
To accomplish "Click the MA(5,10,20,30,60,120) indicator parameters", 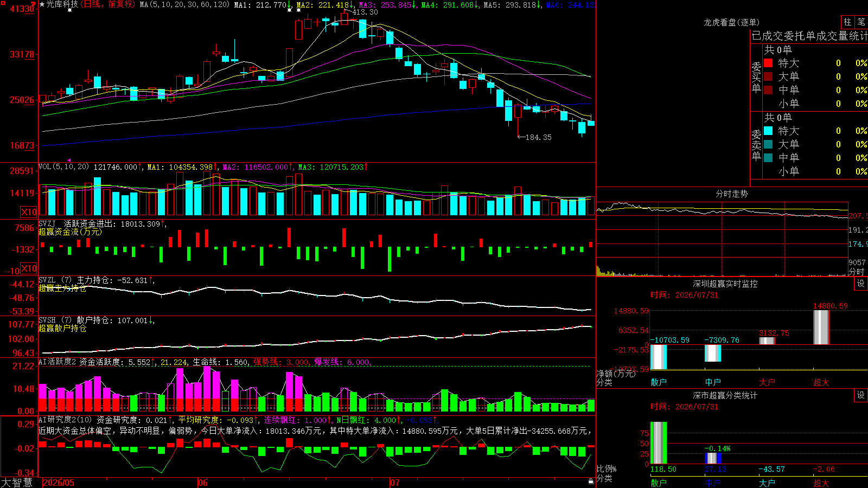I will click(x=185, y=4).
